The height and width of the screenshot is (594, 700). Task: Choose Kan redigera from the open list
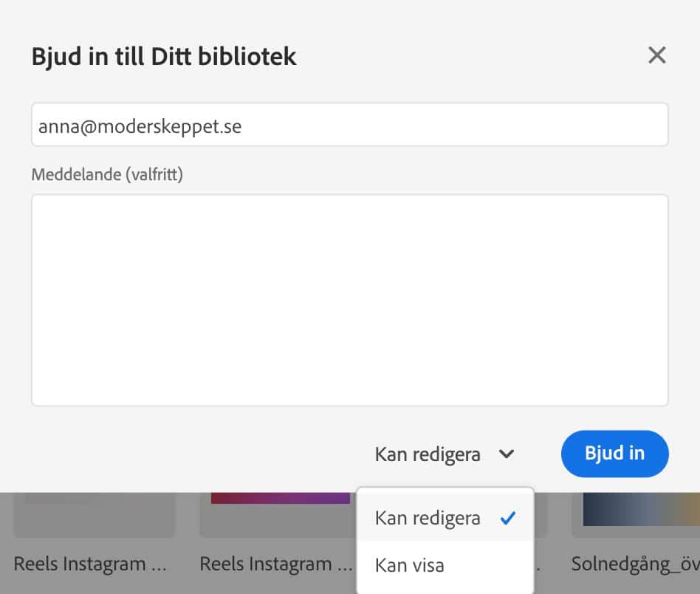[445, 518]
